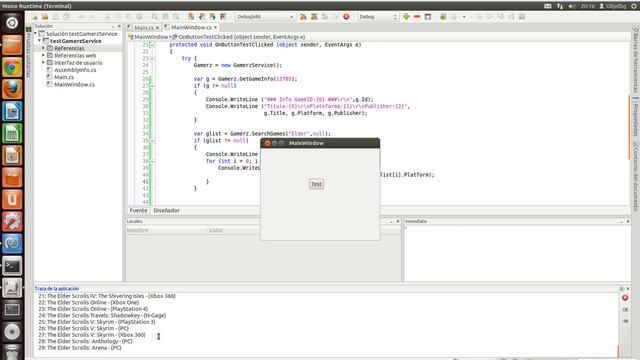The image size is (640, 360).
Task: Collapse code fold at line 27
Action: (x=152, y=86)
